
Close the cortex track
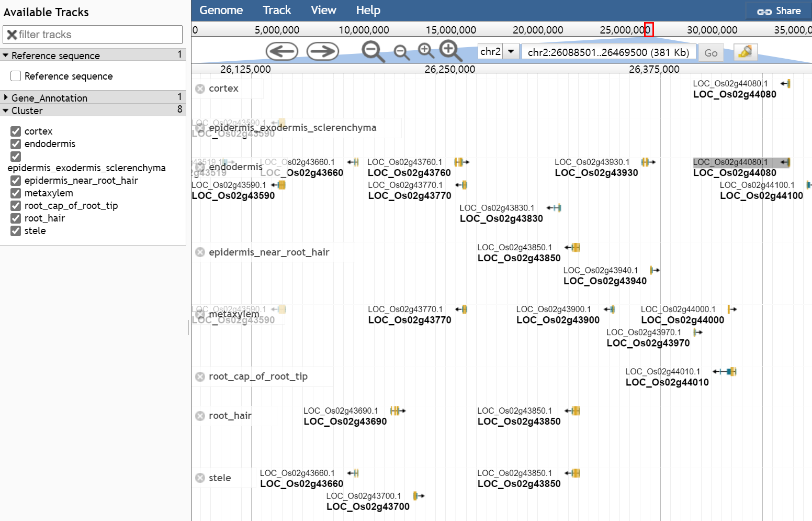200,89
